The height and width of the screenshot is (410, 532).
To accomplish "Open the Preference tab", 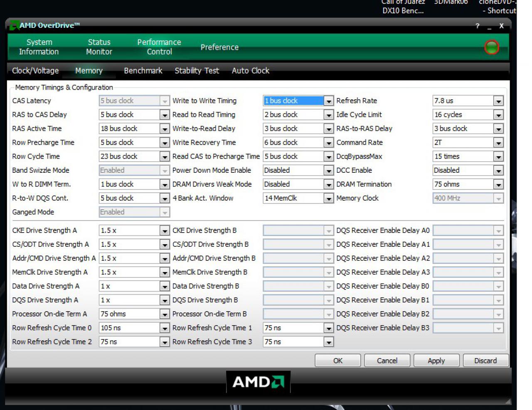I will pyautogui.click(x=219, y=47).
